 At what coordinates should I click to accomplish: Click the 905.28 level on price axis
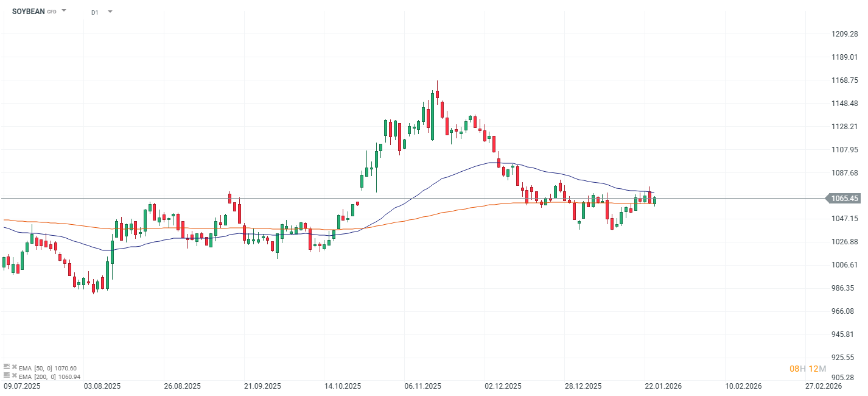845,378
